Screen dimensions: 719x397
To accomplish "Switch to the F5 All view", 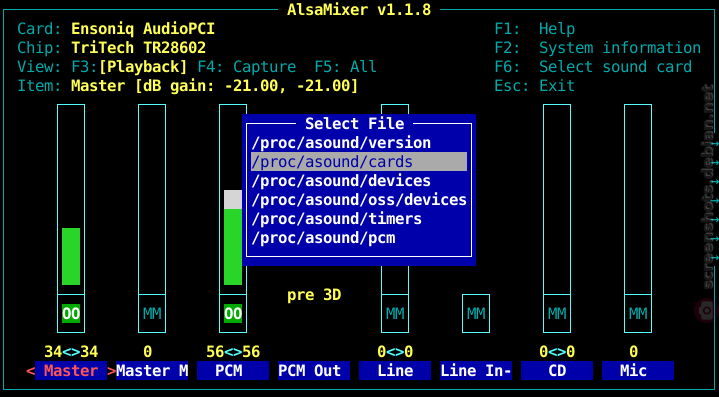I will (x=345, y=67).
